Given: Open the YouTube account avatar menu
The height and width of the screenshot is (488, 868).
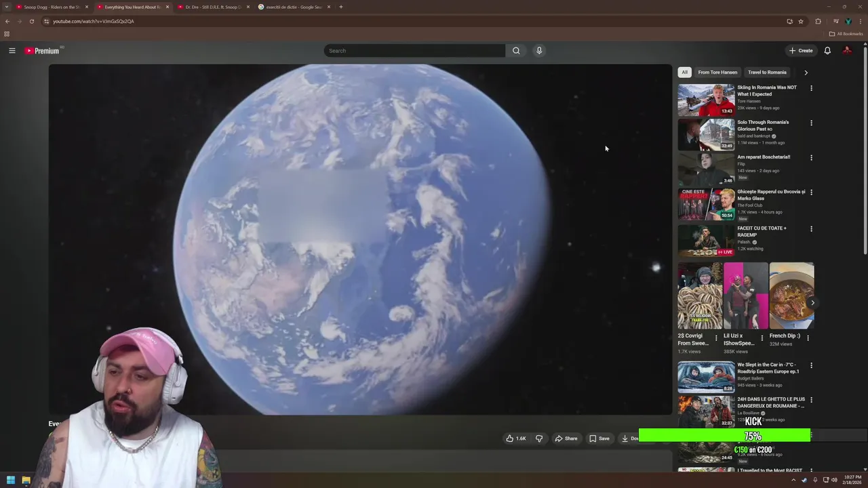Looking at the screenshot, I should click(847, 51).
